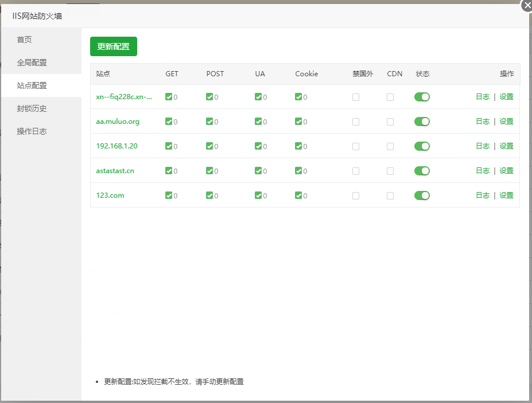
Task: Toggle status switch for aa.muluo.org
Action: 422,122
